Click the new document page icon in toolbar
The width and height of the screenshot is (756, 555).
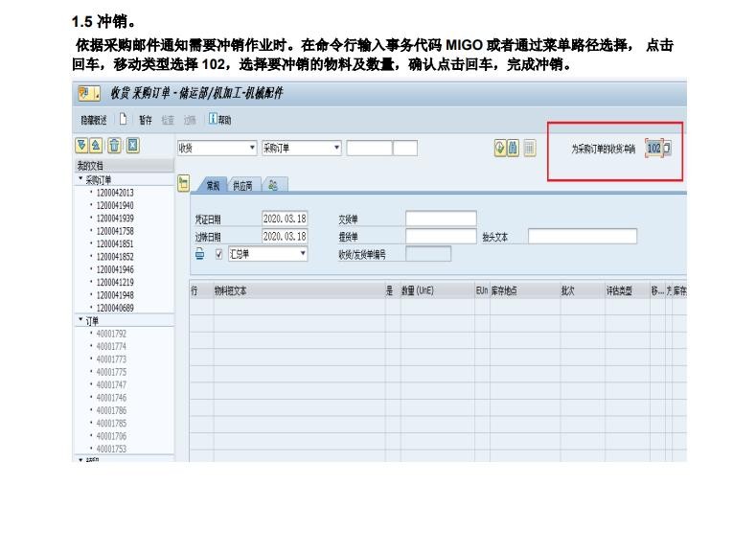[124, 119]
